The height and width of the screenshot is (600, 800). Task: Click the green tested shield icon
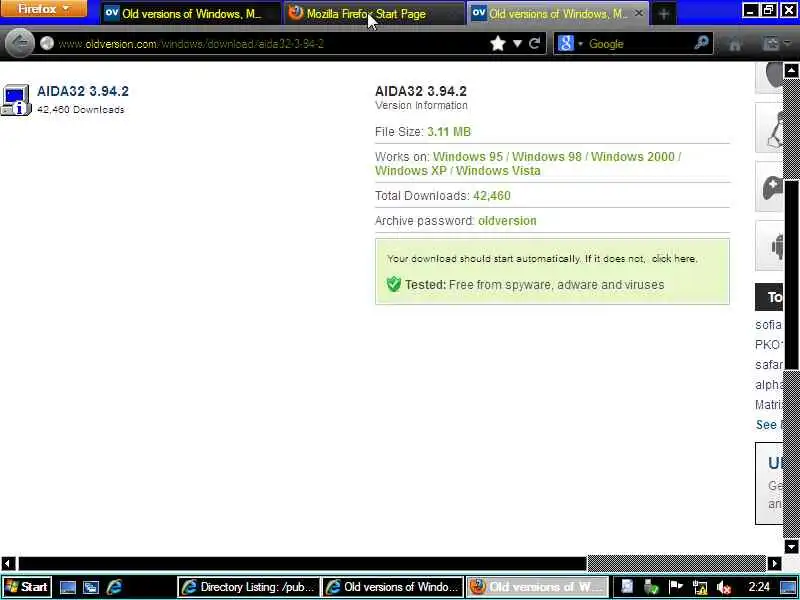point(394,284)
